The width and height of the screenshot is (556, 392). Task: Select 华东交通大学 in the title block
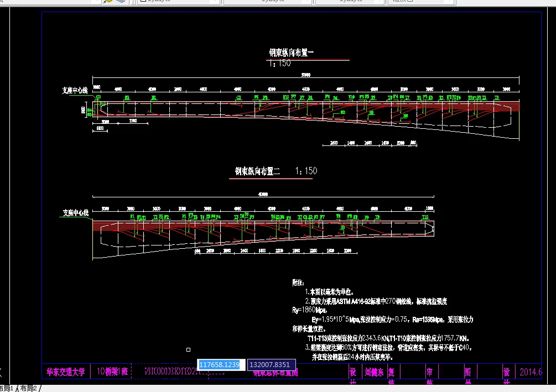(66, 372)
